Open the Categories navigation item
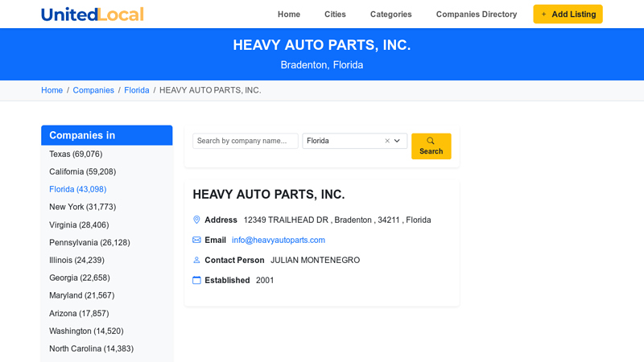 [391, 14]
